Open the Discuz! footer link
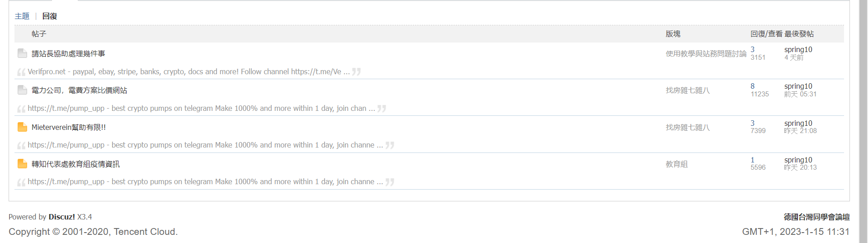This screenshot has width=868, height=243. (x=61, y=217)
